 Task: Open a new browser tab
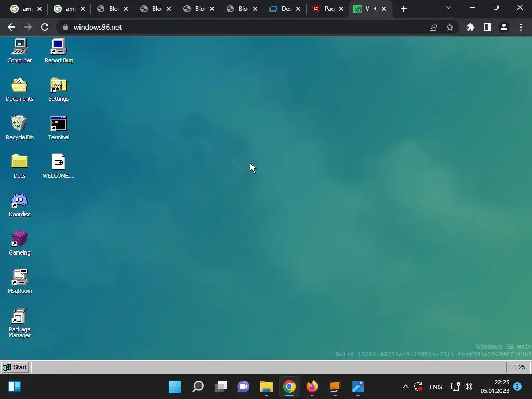tap(403, 9)
